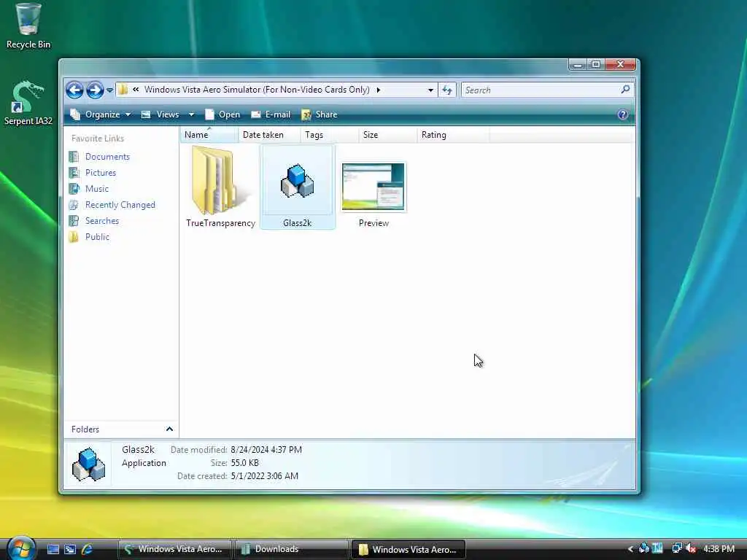Close the explorer window

(x=620, y=65)
